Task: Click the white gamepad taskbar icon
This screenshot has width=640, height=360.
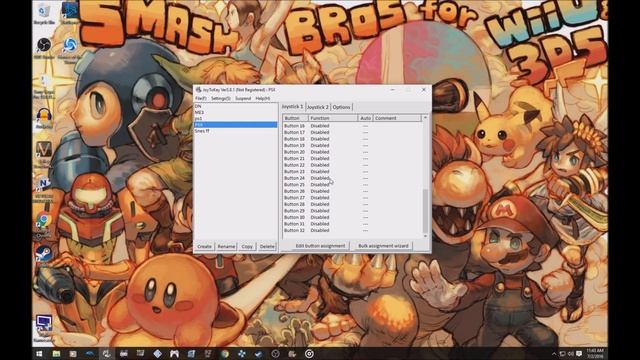Action: (174, 353)
